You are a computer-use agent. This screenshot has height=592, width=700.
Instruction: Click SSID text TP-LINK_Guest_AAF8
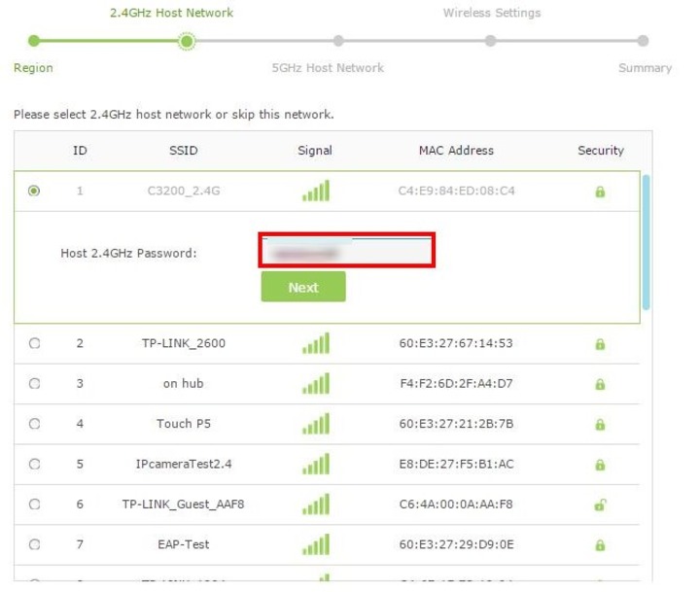184,505
